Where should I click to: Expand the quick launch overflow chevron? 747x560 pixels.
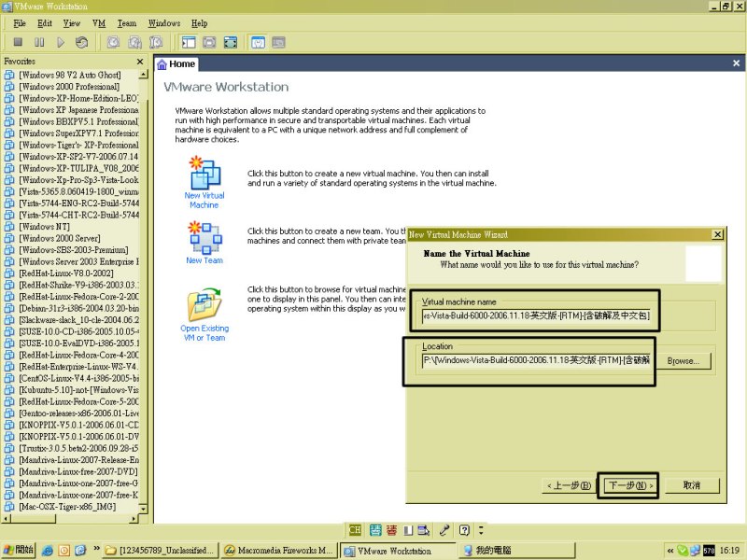97,549
